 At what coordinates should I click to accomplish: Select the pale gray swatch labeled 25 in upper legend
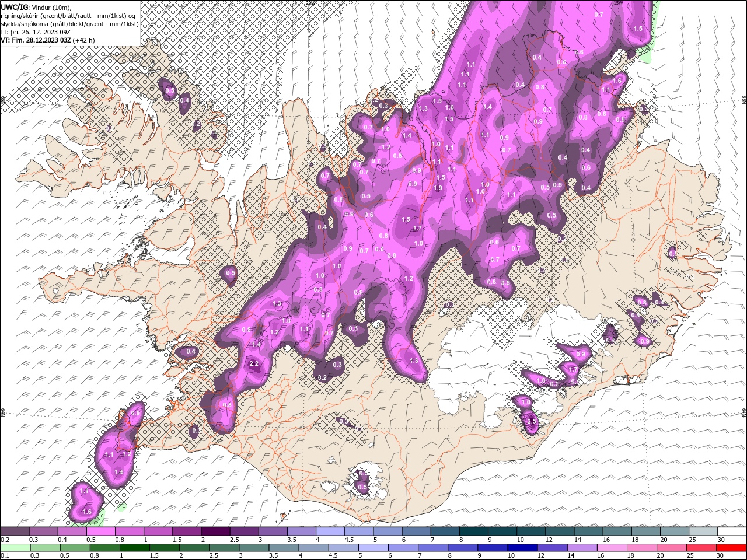pos(703,531)
